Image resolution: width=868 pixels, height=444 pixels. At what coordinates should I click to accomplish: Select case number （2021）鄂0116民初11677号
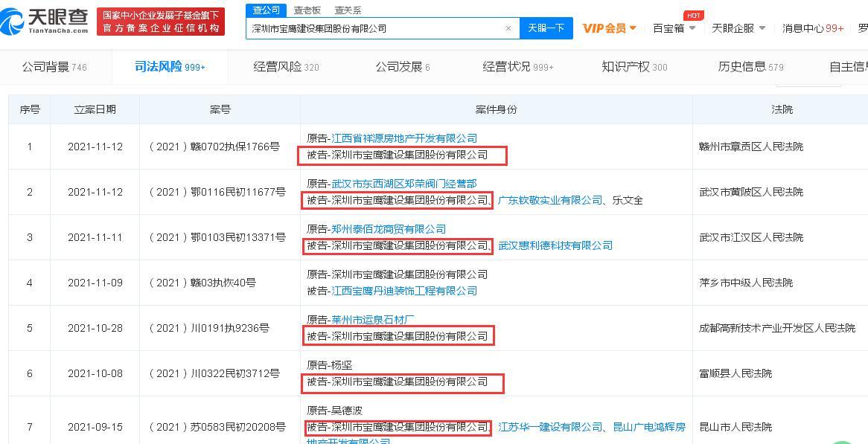(217, 193)
